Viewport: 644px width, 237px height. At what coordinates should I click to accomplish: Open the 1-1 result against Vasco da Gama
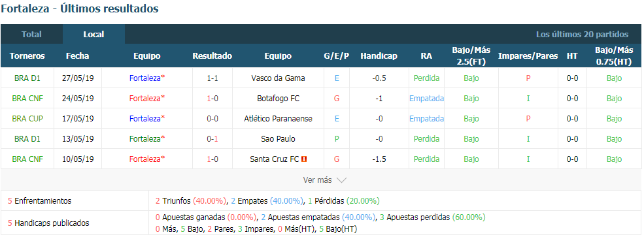click(x=212, y=78)
